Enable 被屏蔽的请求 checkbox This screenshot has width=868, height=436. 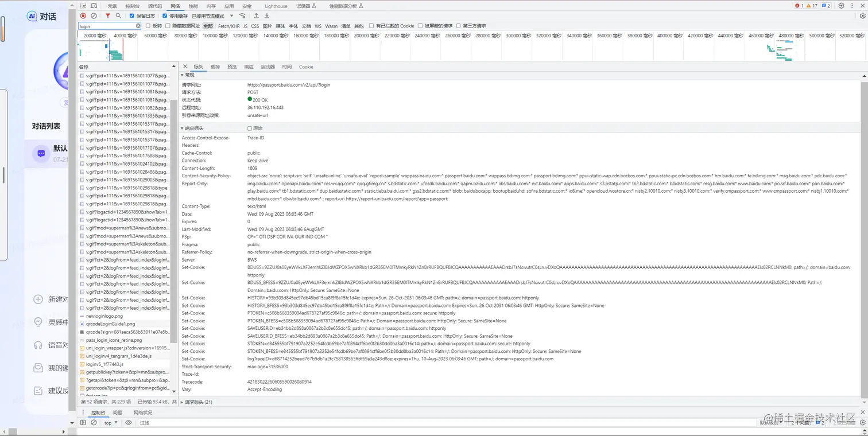point(420,26)
